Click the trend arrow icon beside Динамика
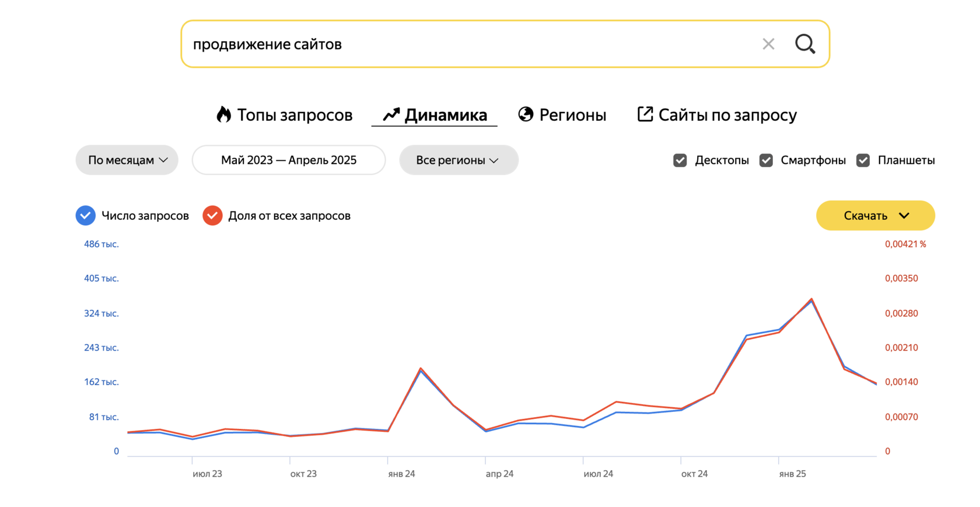Image resolution: width=980 pixels, height=507 pixels. (391, 114)
